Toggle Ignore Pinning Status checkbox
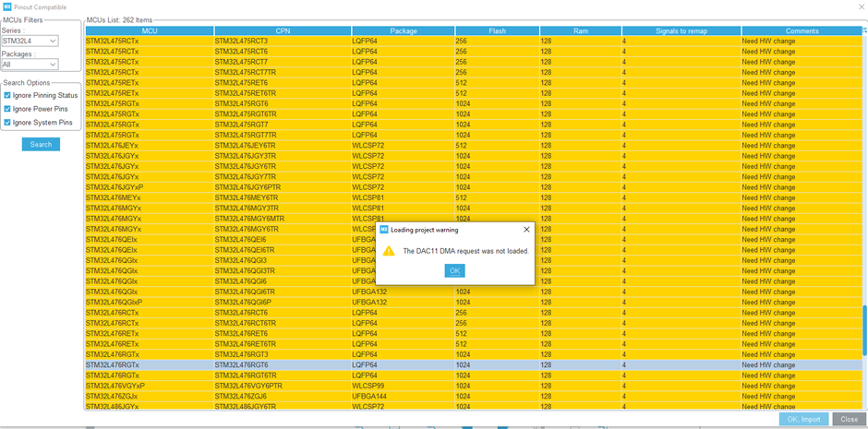The height and width of the screenshot is (429, 868). [x=7, y=96]
